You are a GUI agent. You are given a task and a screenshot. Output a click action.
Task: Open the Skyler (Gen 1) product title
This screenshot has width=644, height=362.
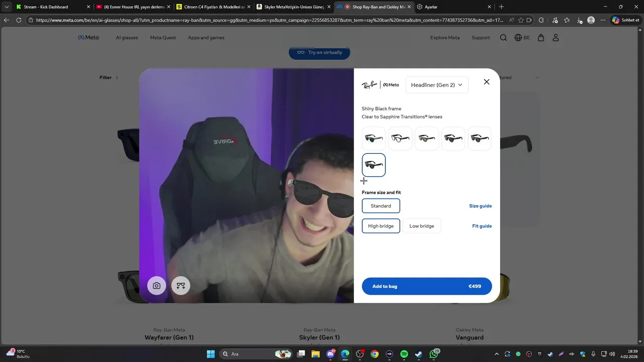click(319, 337)
